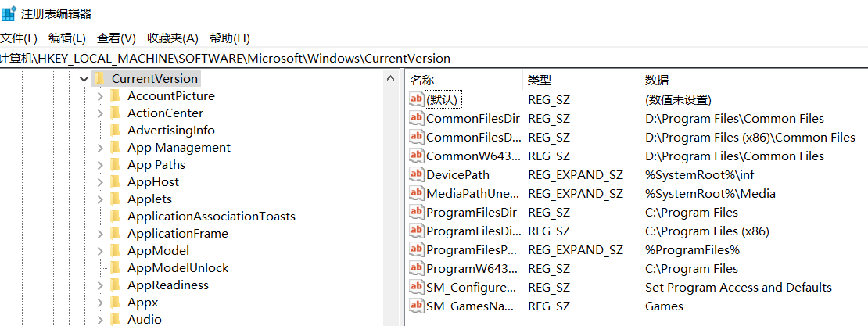Click data cell '%SystemRoot%\inf'

700,175
